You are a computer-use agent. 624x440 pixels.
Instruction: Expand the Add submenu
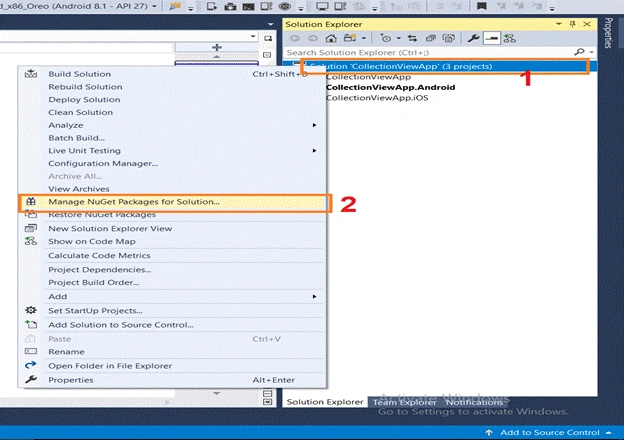click(172, 296)
